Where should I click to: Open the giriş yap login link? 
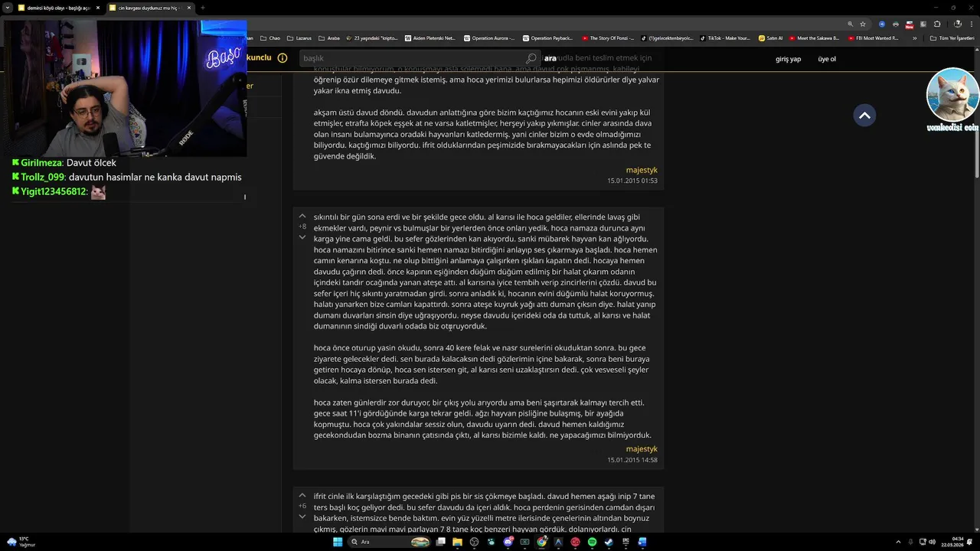point(788,59)
